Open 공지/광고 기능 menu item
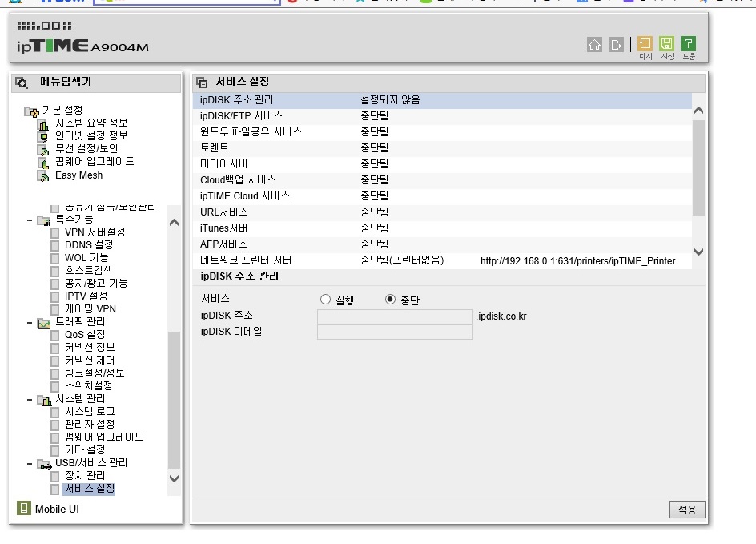 tap(96, 283)
